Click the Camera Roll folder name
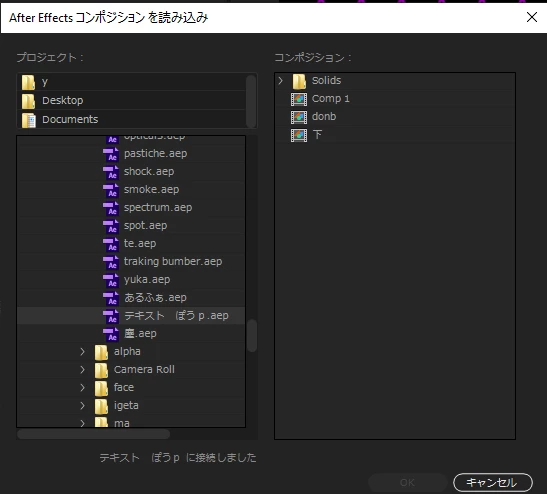Viewport: 547px width, 494px height. pos(144,369)
